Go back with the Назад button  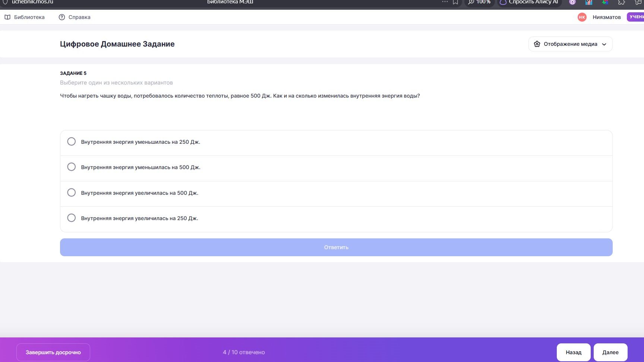pyautogui.click(x=574, y=352)
